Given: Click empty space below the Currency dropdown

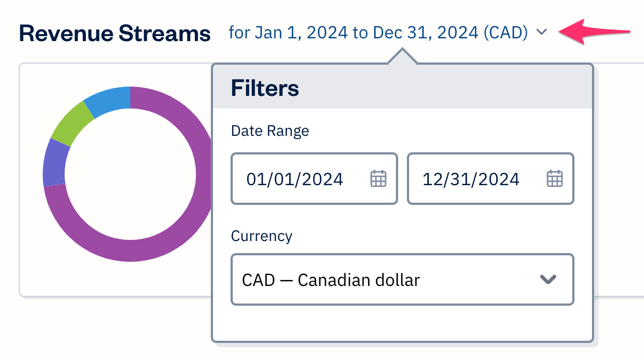Looking at the screenshot, I should pos(402,323).
